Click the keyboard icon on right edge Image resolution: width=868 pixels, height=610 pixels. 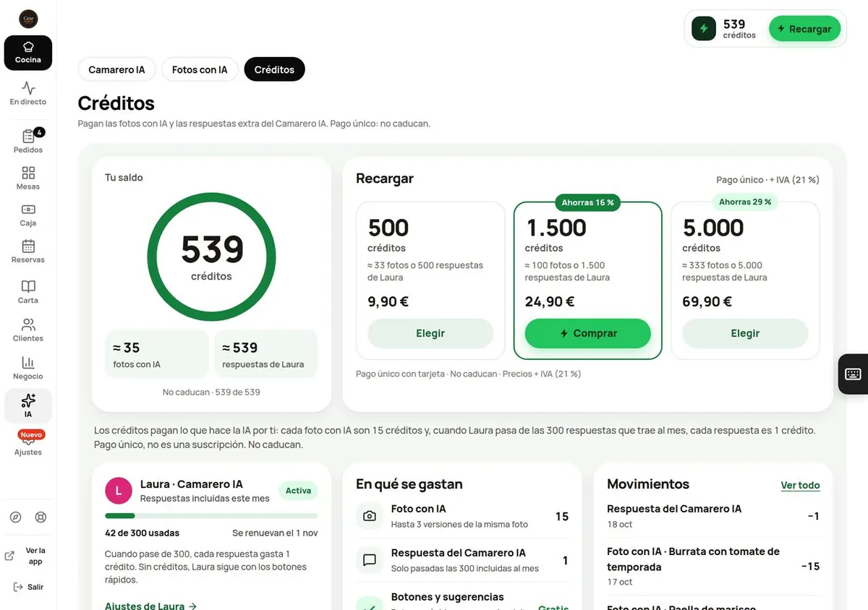click(x=853, y=374)
